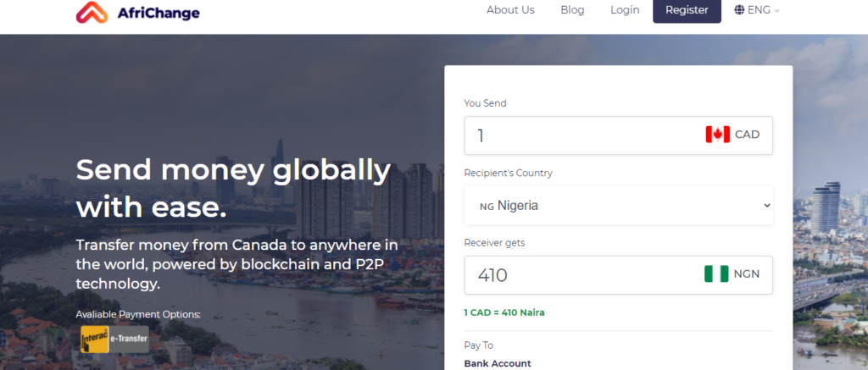868x370 pixels.
Task: Click the NGN currency label
Action: click(747, 274)
